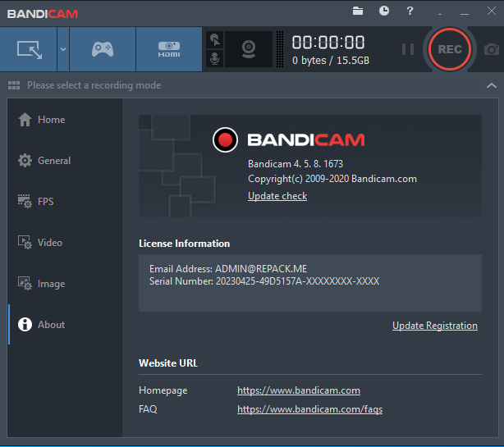
Task: Start recording with the REC button
Action: (449, 49)
